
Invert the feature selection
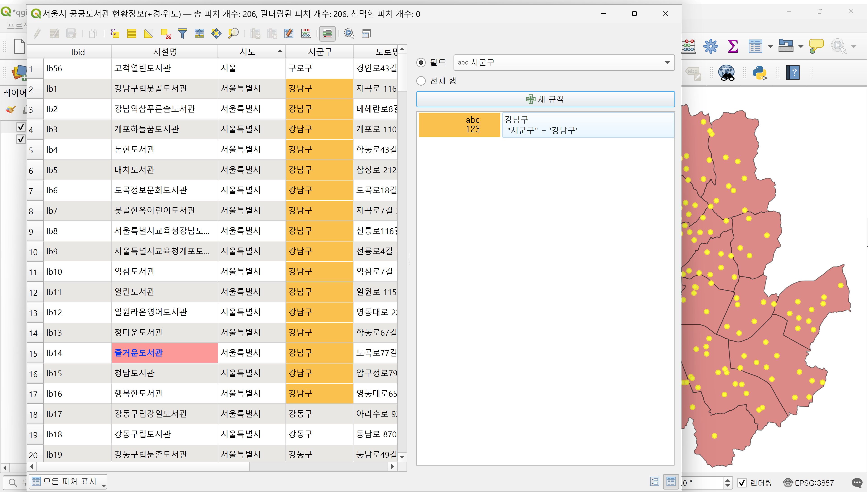tap(148, 33)
